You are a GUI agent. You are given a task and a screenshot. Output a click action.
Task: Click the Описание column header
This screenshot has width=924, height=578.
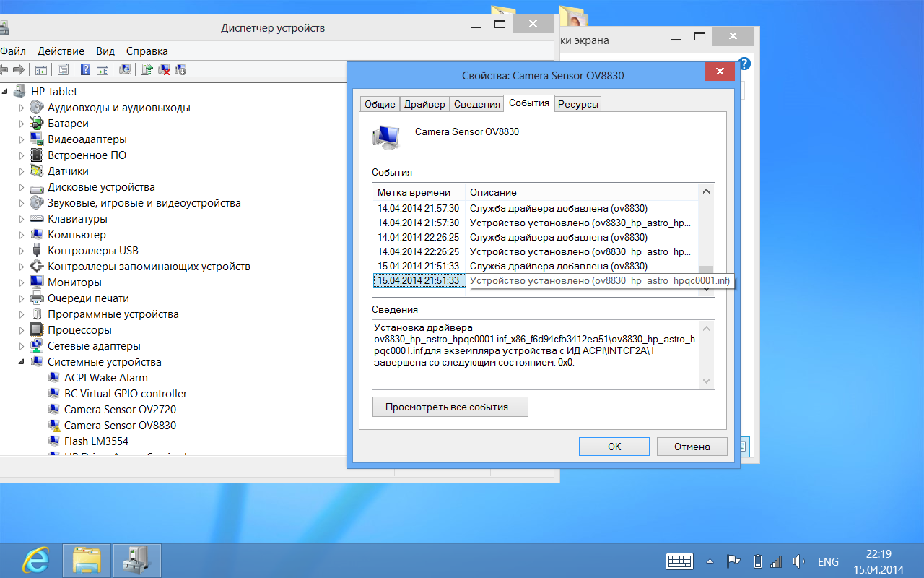(x=583, y=192)
